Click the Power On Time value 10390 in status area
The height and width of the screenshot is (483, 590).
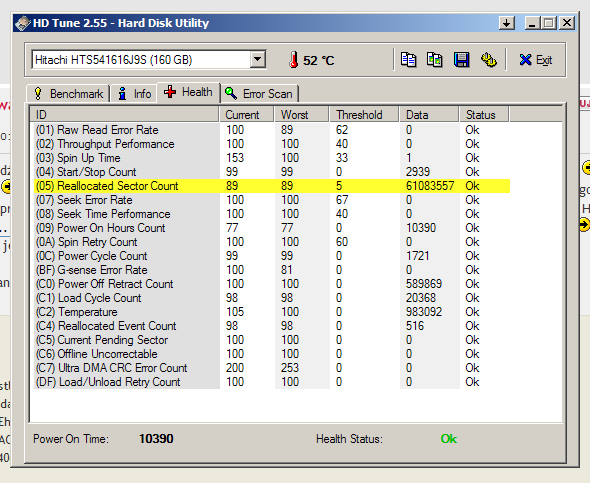156,439
